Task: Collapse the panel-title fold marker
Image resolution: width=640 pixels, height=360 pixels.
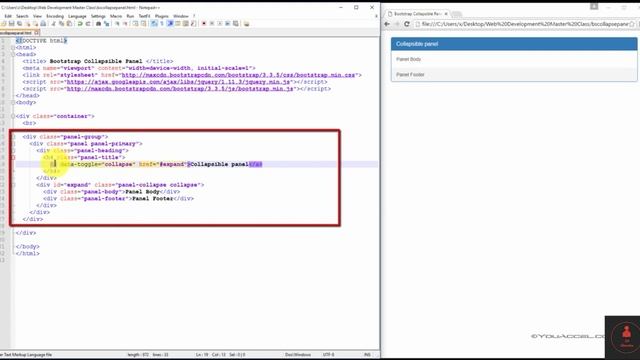Action: 13,157
